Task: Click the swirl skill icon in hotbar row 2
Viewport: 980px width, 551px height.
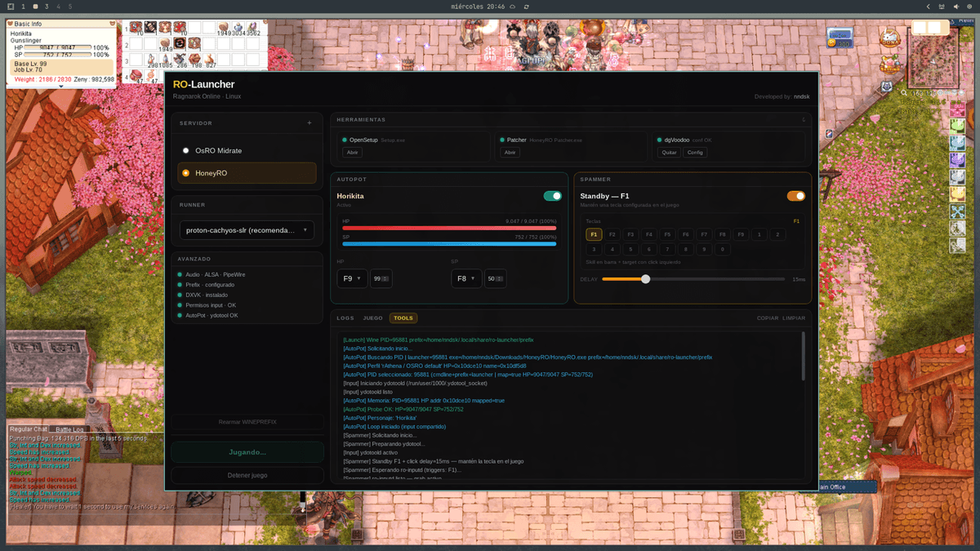Action: coord(179,42)
